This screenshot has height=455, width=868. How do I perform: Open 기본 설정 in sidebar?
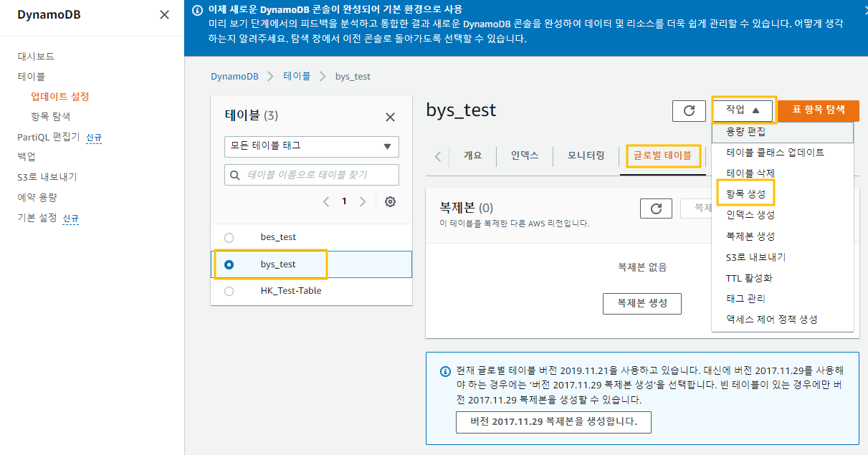[37, 218]
